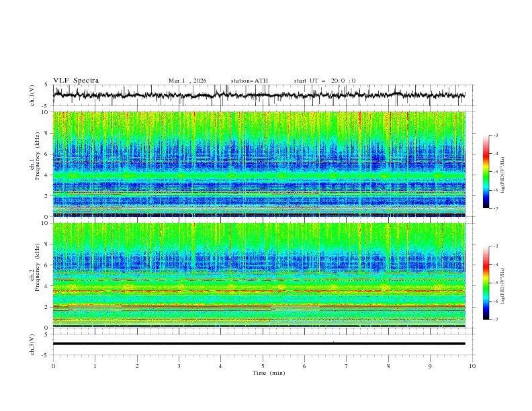
Task: Select the 'start UT = 20:0 :0' text
Action: point(324,81)
